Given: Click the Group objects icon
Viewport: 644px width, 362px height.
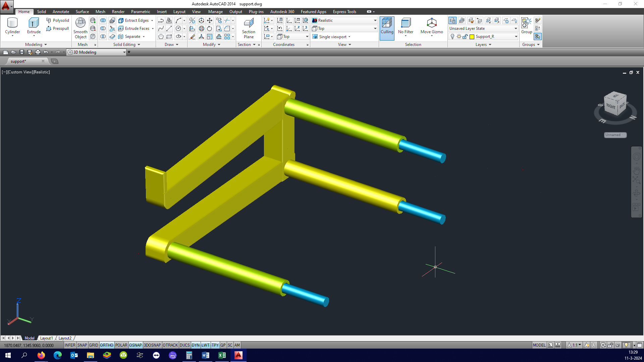Looking at the screenshot, I should tap(526, 26).
